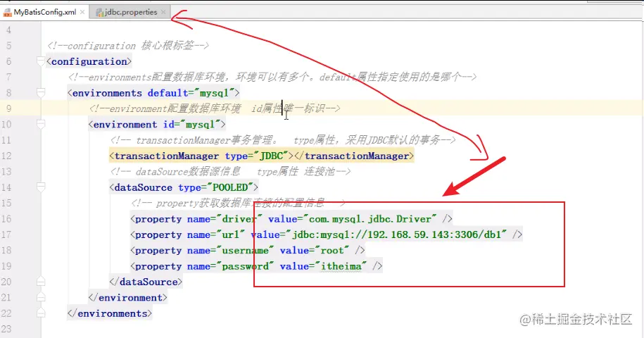Close the jdbc.properties tab
The height and width of the screenshot is (338, 644).
click(163, 12)
